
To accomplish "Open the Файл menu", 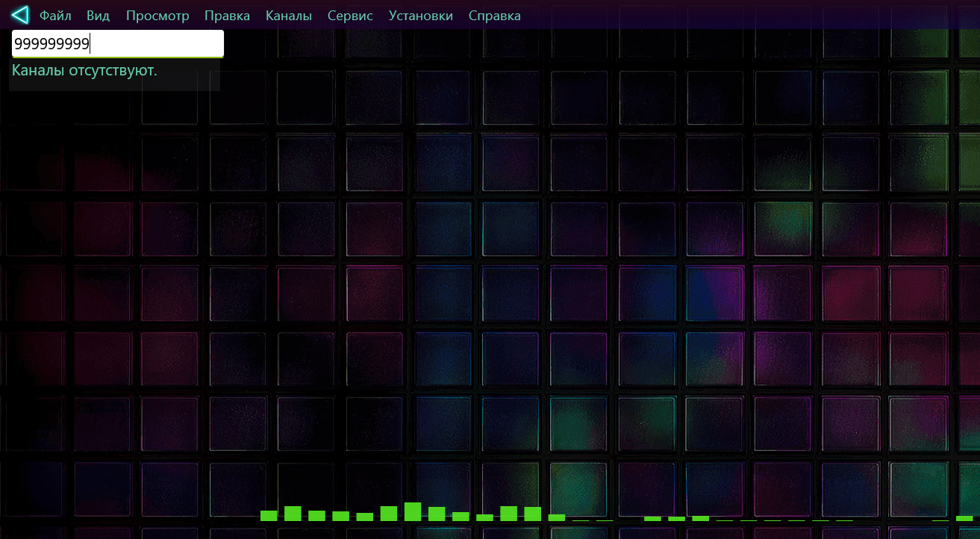I will click(55, 16).
